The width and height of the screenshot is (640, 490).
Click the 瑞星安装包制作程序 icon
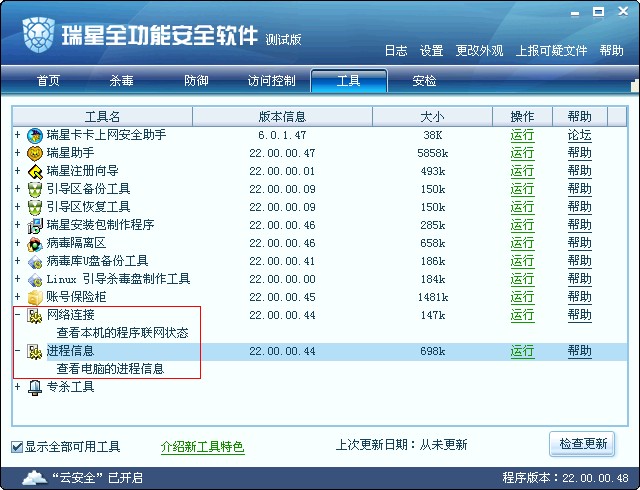[x=35, y=225]
